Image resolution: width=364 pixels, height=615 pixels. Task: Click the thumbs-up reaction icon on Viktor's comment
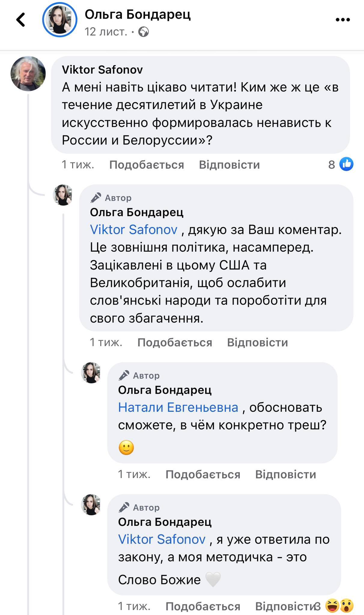click(346, 164)
